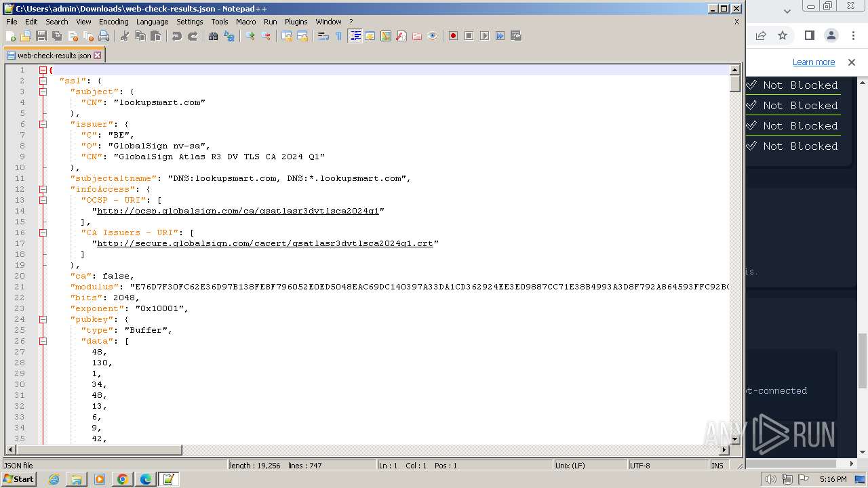Click the Unix (LF) status bar field

pos(590,466)
